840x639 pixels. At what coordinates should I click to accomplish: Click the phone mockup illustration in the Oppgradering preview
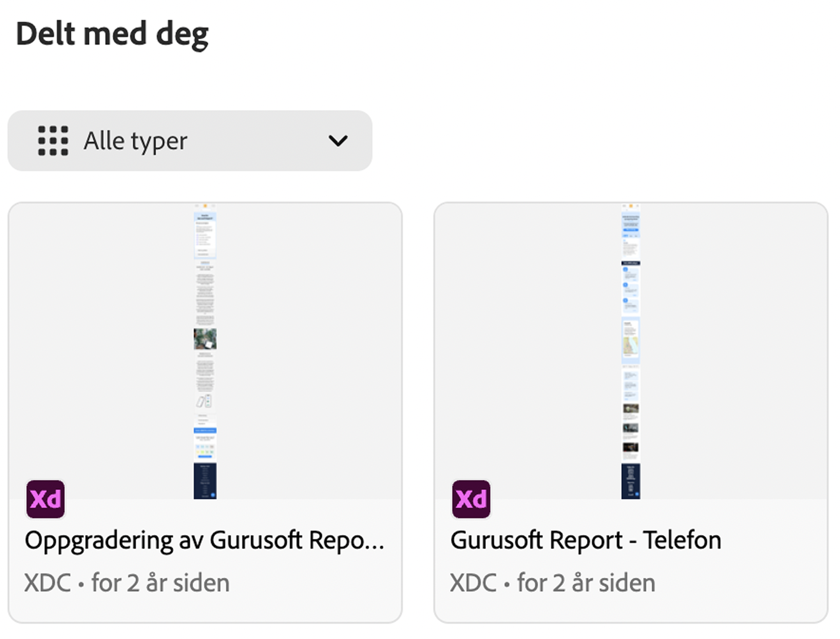pyautogui.click(x=204, y=401)
